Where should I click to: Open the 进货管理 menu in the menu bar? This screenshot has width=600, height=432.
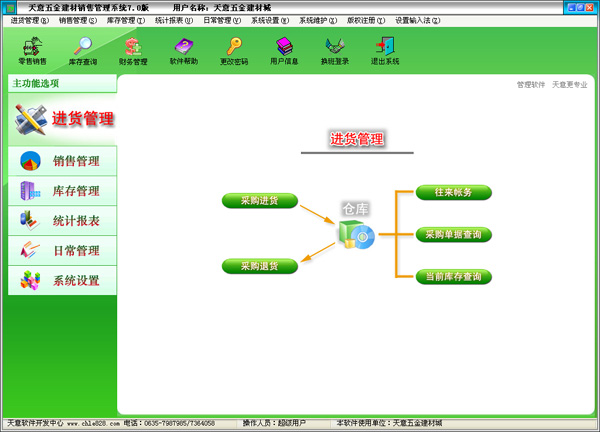click(x=29, y=20)
